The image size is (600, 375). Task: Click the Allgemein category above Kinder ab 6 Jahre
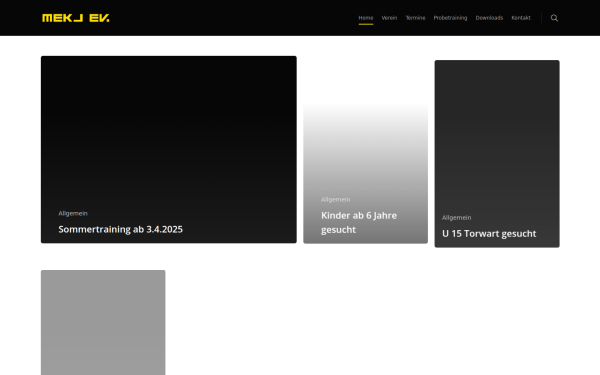335,199
